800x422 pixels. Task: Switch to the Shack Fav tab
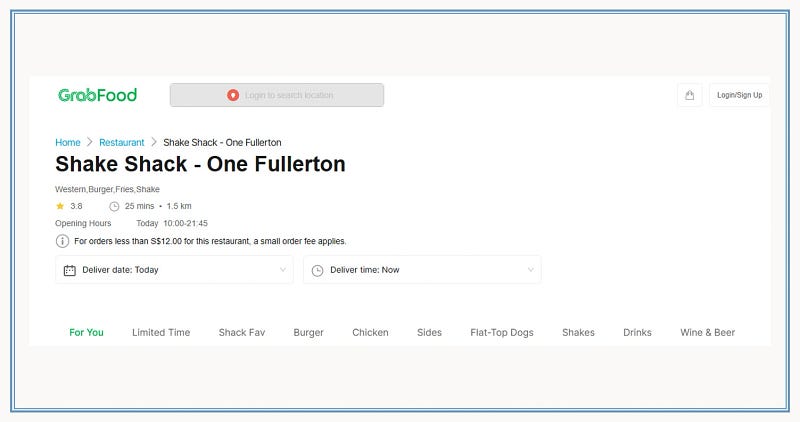click(242, 332)
